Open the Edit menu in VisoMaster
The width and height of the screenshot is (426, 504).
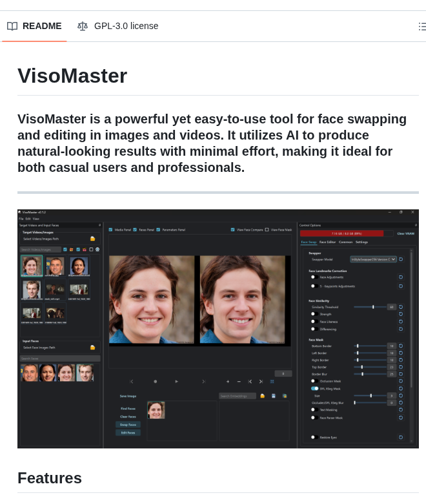pyautogui.click(x=28, y=218)
